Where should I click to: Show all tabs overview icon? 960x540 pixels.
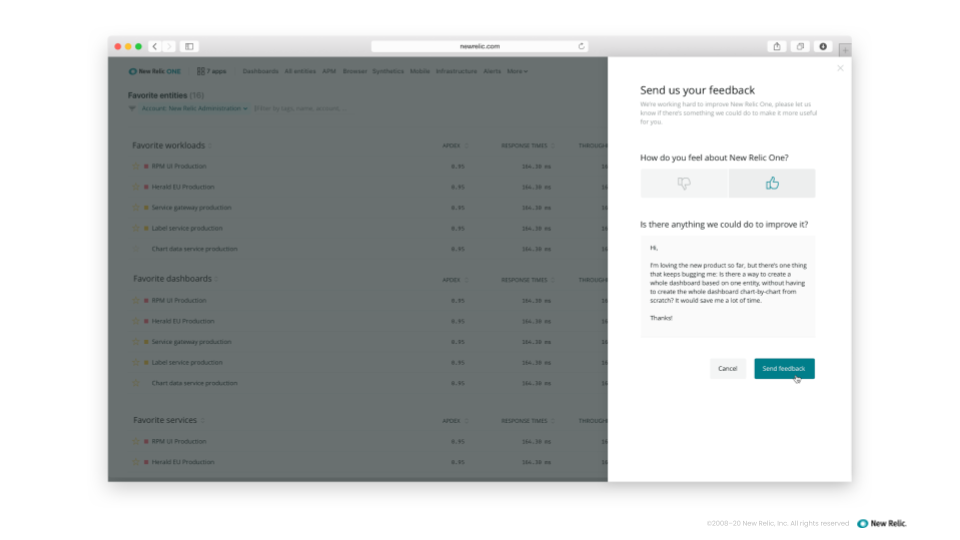point(800,47)
